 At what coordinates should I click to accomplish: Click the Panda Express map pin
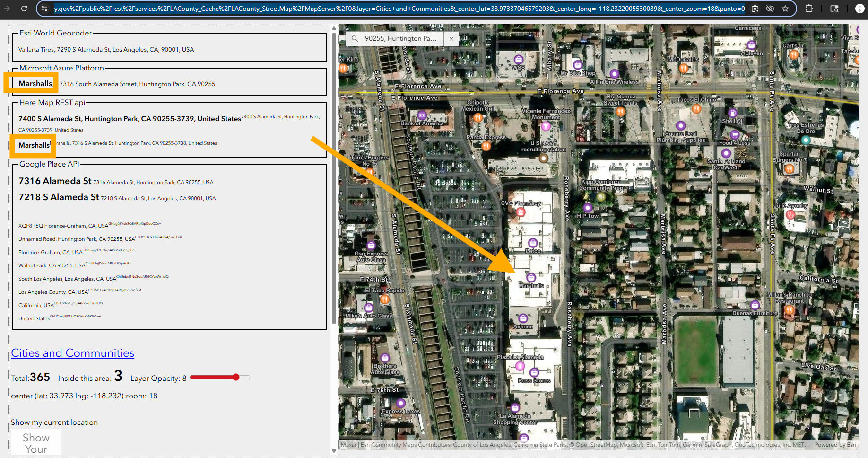point(486,146)
